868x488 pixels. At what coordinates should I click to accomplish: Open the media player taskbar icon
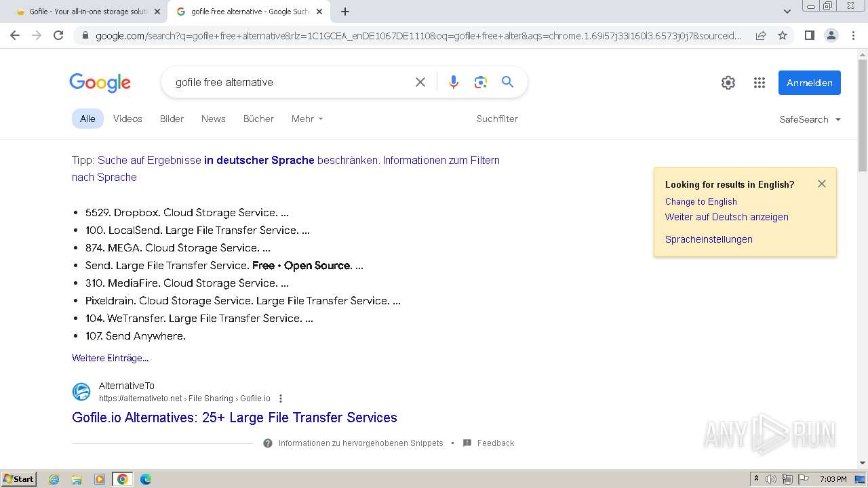tap(100, 479)
